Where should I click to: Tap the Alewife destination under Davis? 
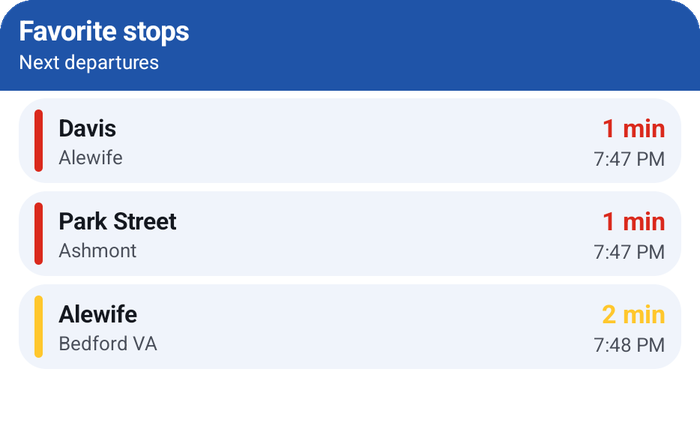(x=91, y=158)
